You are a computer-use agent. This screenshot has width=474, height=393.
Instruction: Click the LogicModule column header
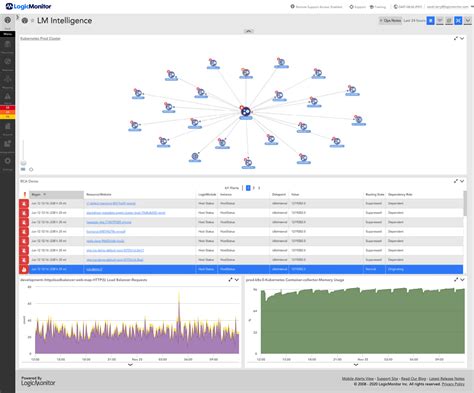pyautogui.click(x=207, y=194)
